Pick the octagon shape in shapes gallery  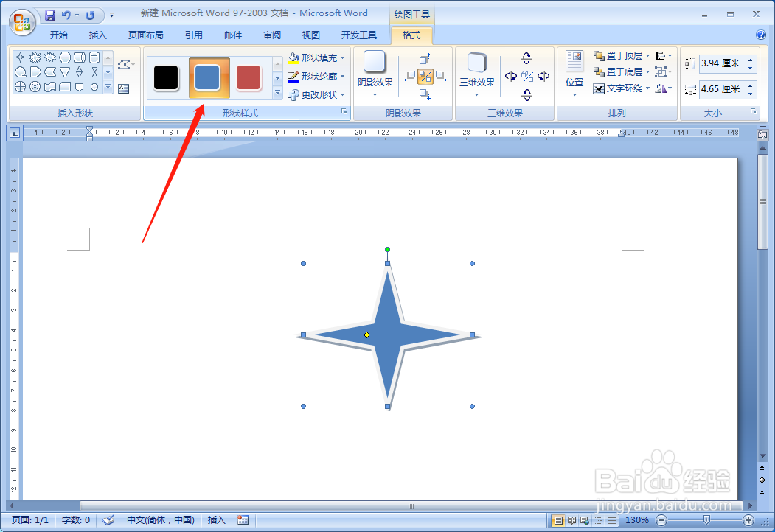(x=65, y=57)
